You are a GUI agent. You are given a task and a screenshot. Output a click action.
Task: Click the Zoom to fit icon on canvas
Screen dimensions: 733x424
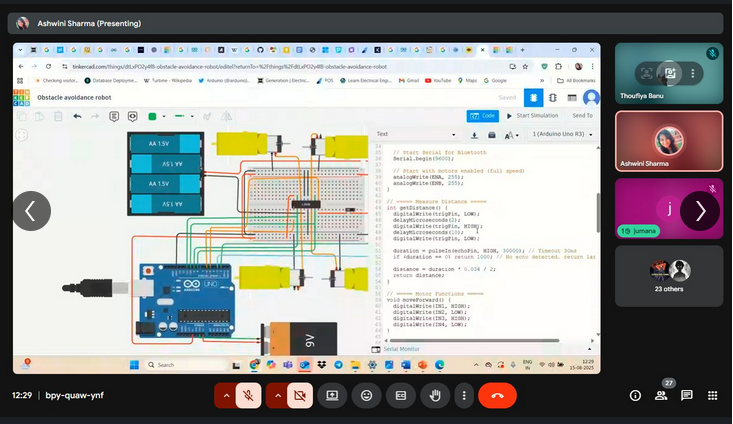click(x=22, y=135)
